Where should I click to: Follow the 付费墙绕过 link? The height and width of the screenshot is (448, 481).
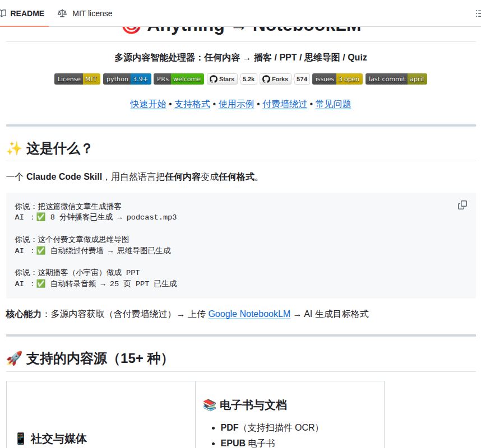(285, 104)
